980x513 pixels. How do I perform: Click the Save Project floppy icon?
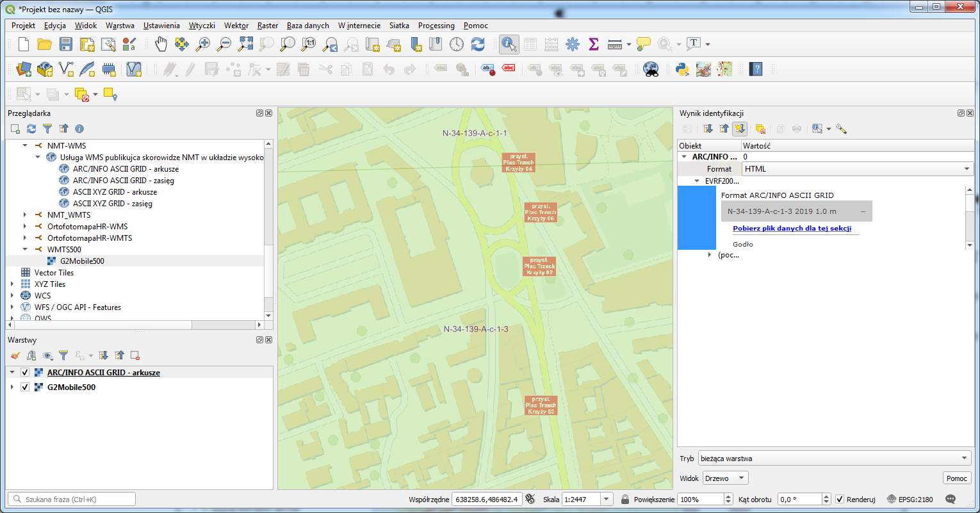click(66, 44)
